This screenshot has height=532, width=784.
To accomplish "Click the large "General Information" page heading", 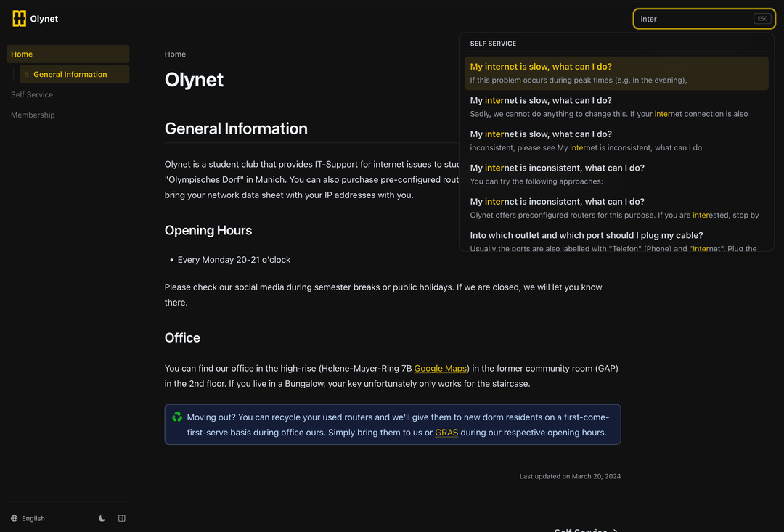I will coord(236,128).
